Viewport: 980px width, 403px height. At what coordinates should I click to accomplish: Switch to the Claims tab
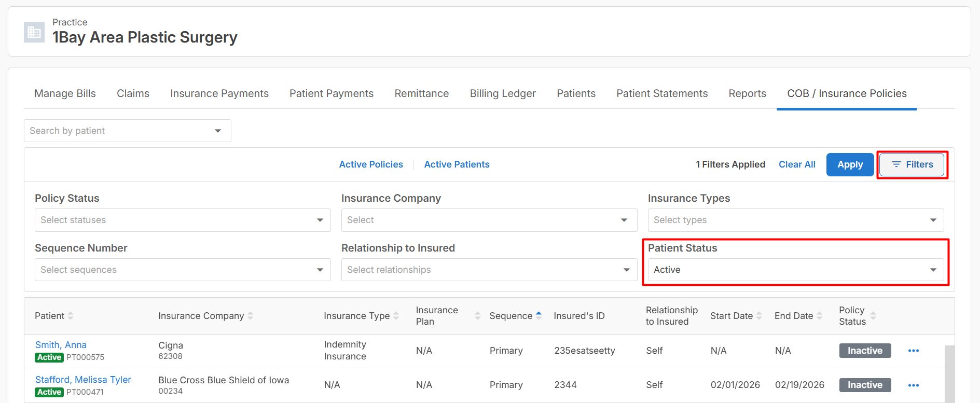point(133,93)
